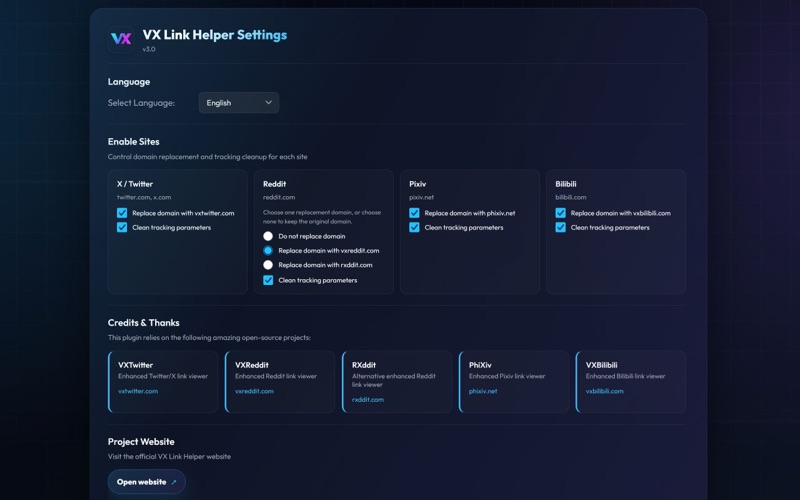Click the v3.0 version label
Screen dimensions: 800x500
click(148, 49)
